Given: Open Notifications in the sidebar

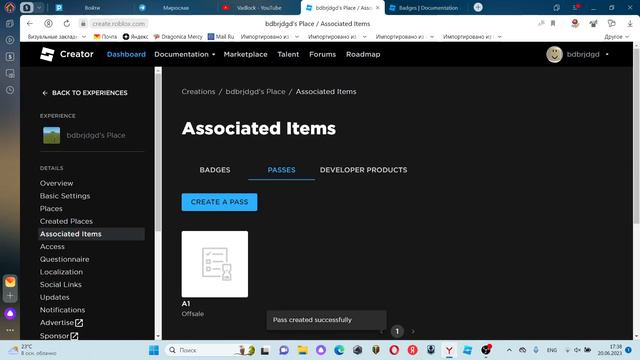Looking at the screenshot, I should 62,310.
